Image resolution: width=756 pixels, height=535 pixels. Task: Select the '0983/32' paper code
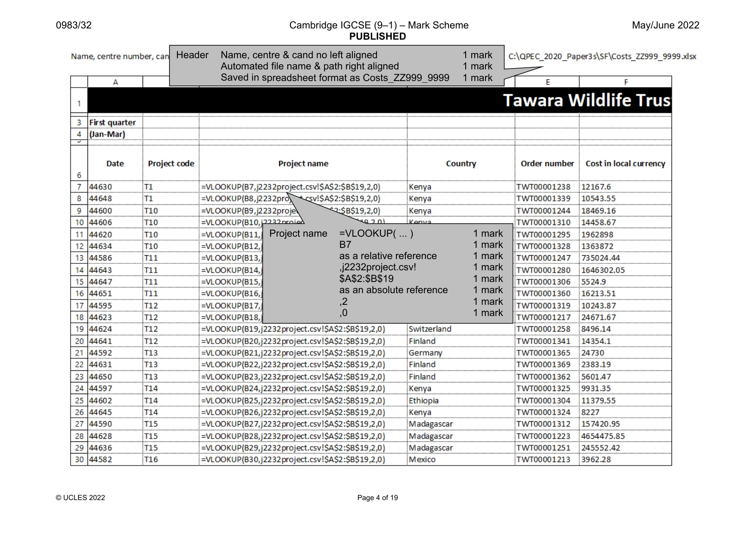click(74, 25)
